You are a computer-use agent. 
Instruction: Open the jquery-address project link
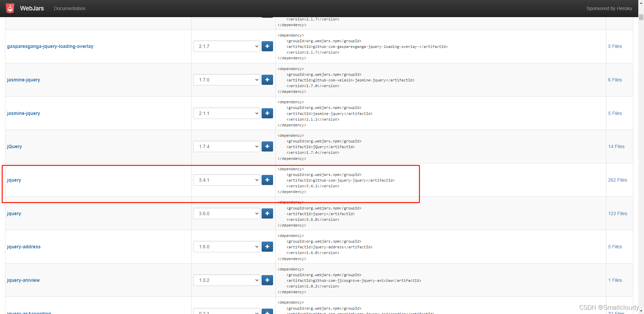pos(24,247)
